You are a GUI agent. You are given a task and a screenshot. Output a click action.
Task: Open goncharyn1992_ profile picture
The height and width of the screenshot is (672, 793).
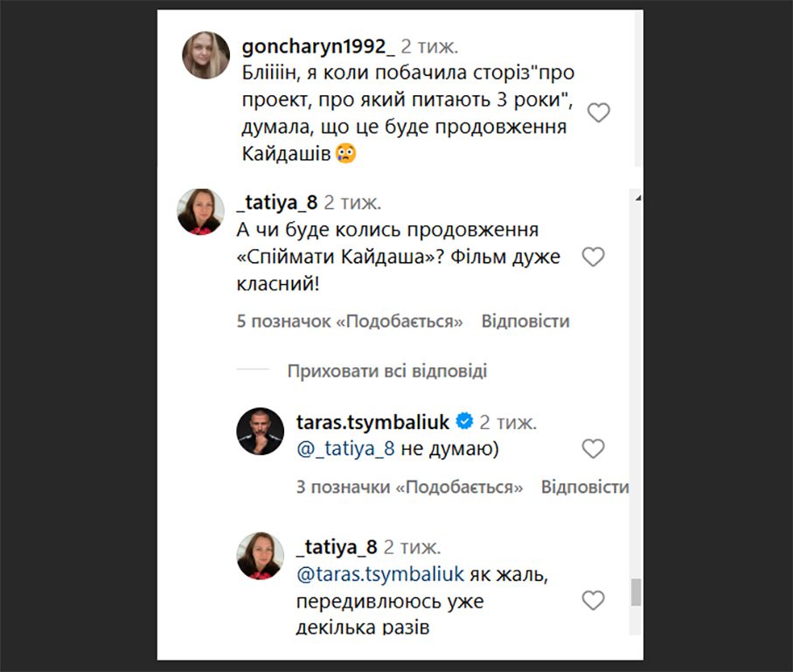coord(205,55)
